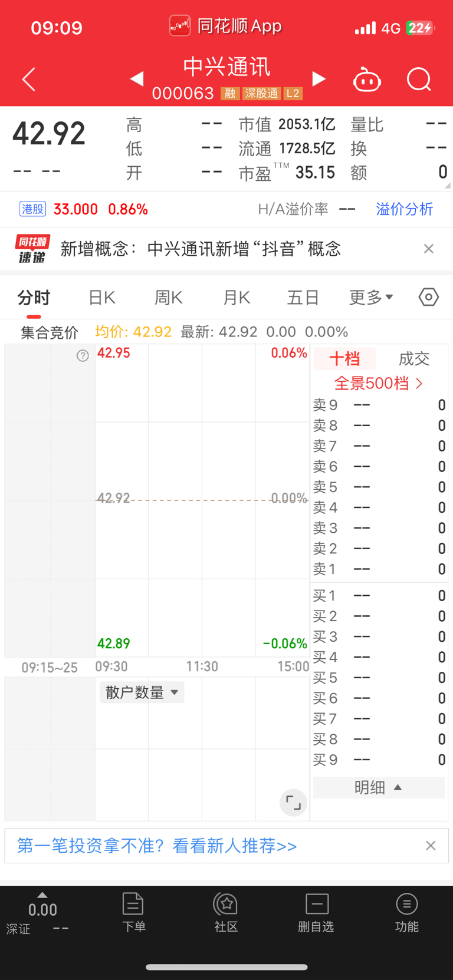453x980 pixels.
Task: Tap the 卖9 order book row
Action: (379, 405)
